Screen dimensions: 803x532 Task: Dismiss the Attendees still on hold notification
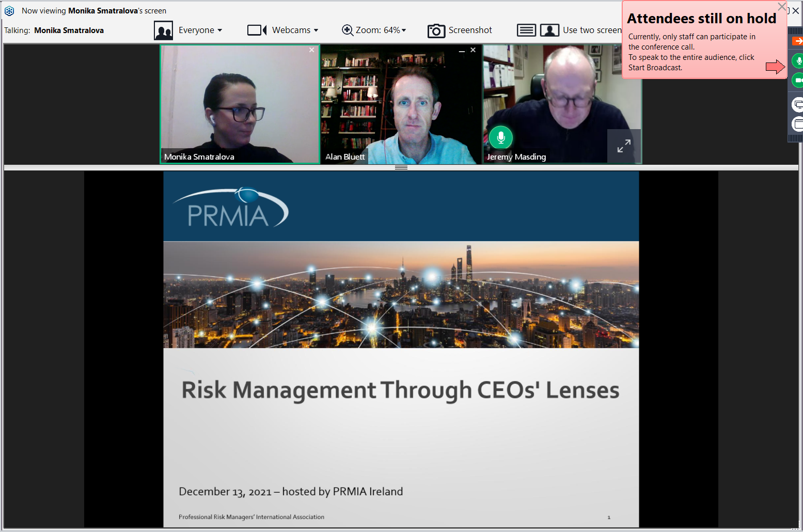click(x=782, y=7)
